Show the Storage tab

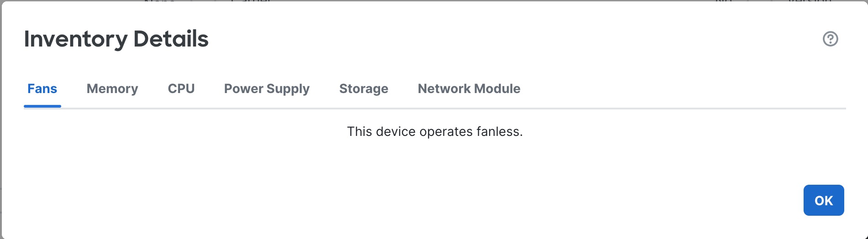(364, 88)
